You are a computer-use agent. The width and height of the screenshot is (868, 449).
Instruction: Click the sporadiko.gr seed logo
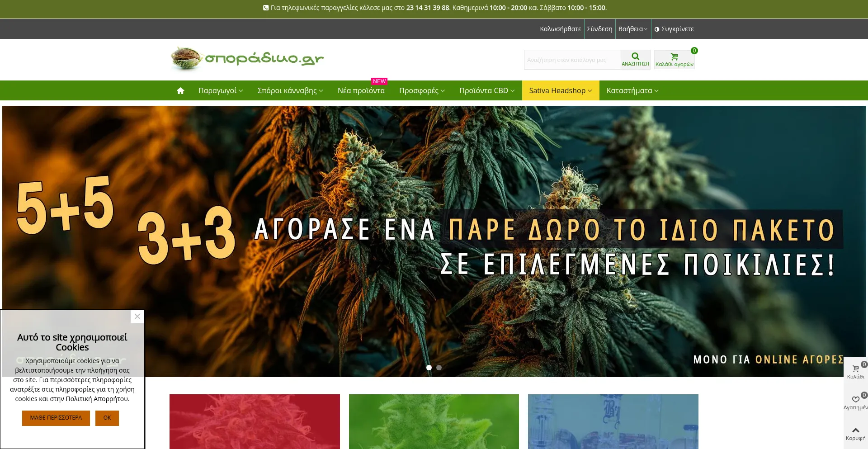coord(247,59)
